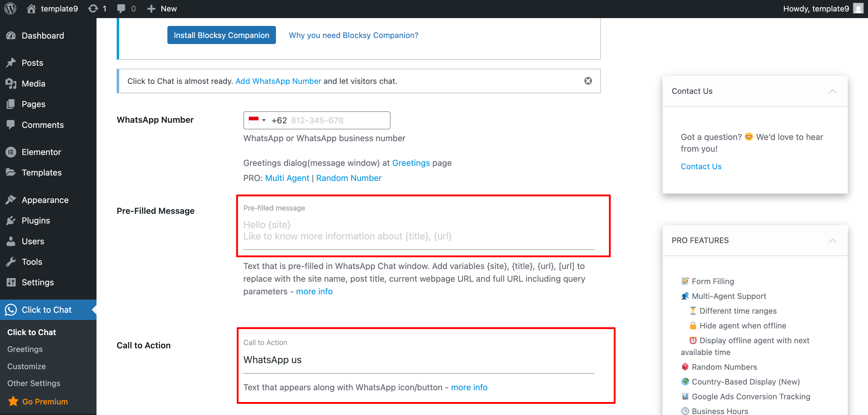Open the Elementor menu item

(41, 152)
